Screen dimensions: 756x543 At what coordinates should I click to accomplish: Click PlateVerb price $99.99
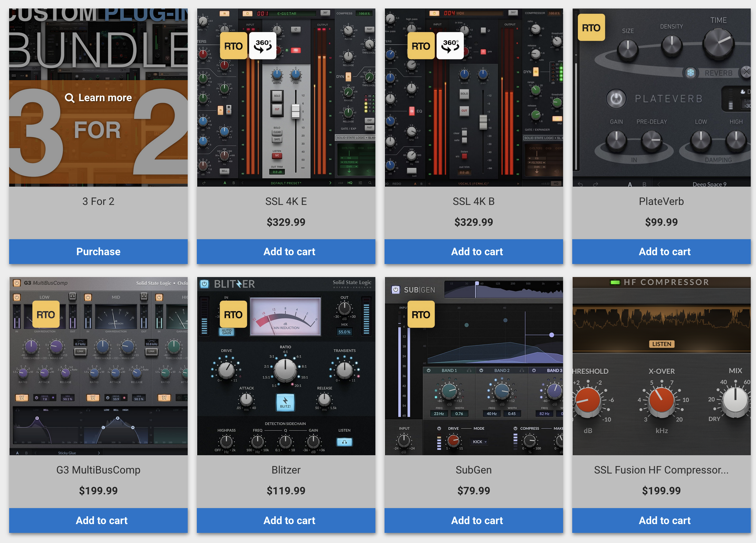click(661, 222)
